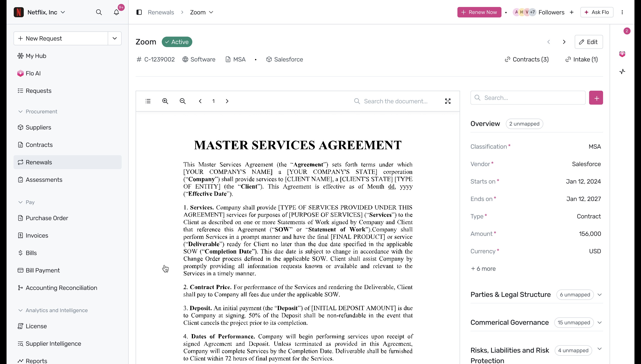
Task: Open License in sidebar
Action: pos(68,326)
